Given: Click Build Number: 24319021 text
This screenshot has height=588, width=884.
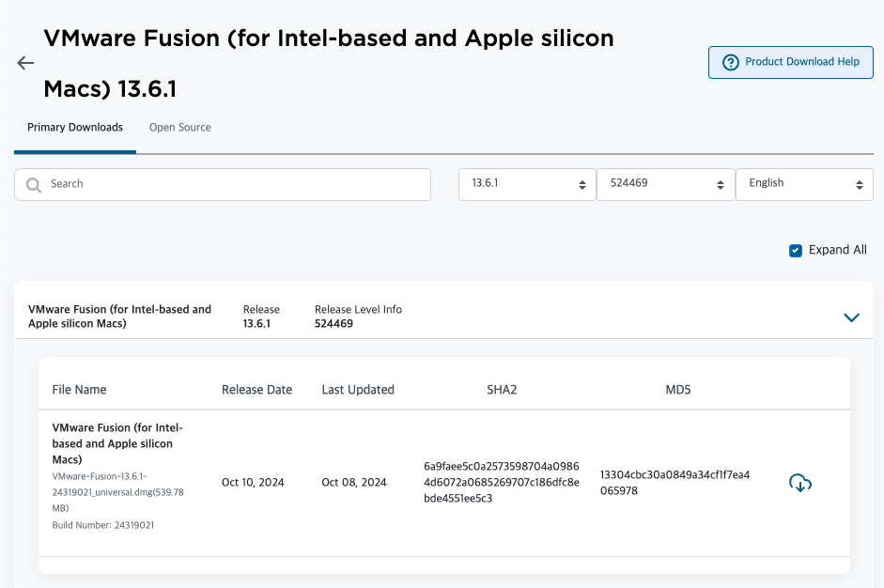Looking at the screenshot, I should pyautogui.click(x=103, y=525).
